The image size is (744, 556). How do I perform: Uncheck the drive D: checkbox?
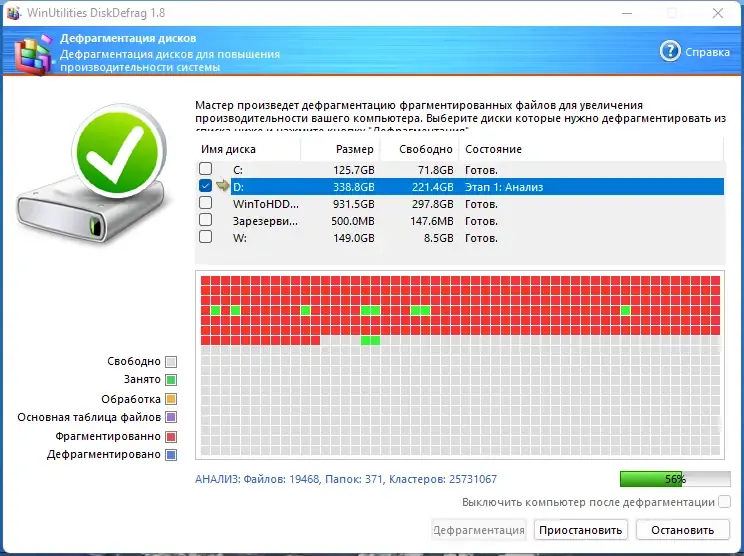205,185
